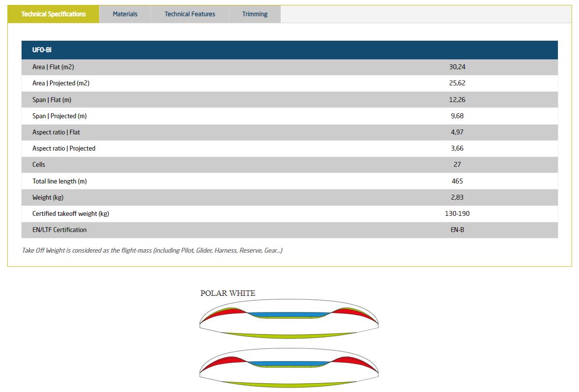
Task: Click the Take Off Weight footnote text
Action: click(x=152, y=250)
